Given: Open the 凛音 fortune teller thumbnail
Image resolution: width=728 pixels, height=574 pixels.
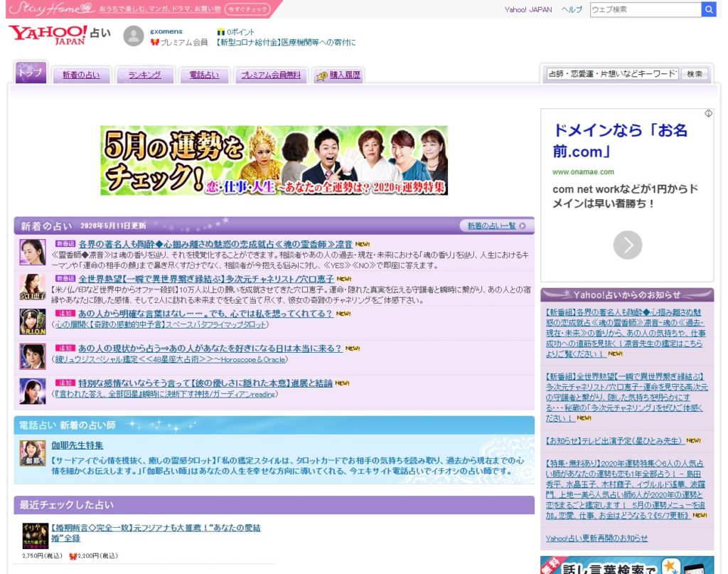Looking at the screenshot, I should pos(33,252).
